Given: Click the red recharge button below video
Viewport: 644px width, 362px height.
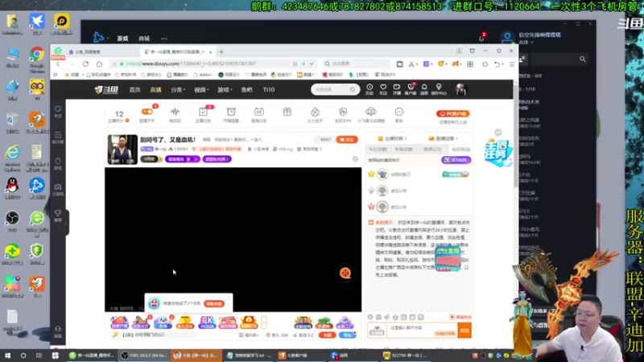Looking at the screenshot, I should point(328,335).
